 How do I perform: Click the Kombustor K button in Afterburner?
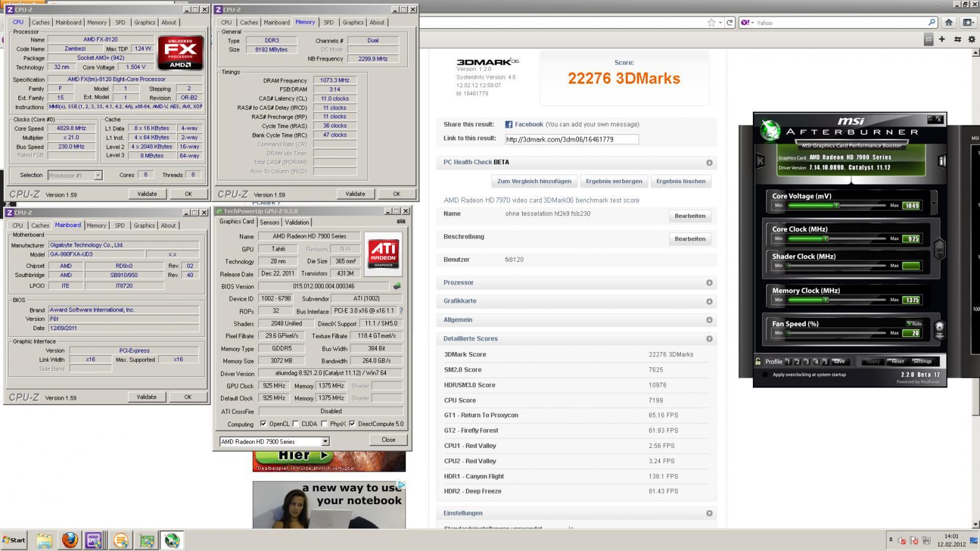tap(760, 161)
